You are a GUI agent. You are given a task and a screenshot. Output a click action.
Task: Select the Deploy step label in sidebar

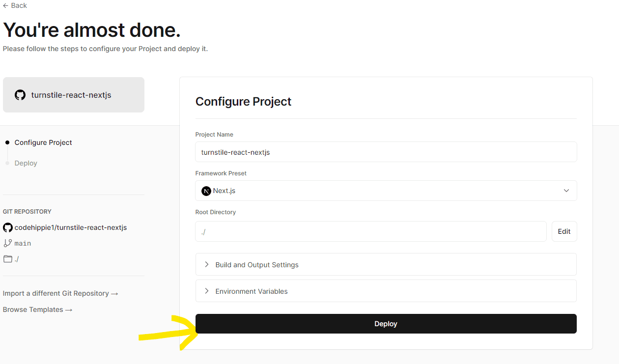[26, 163]
